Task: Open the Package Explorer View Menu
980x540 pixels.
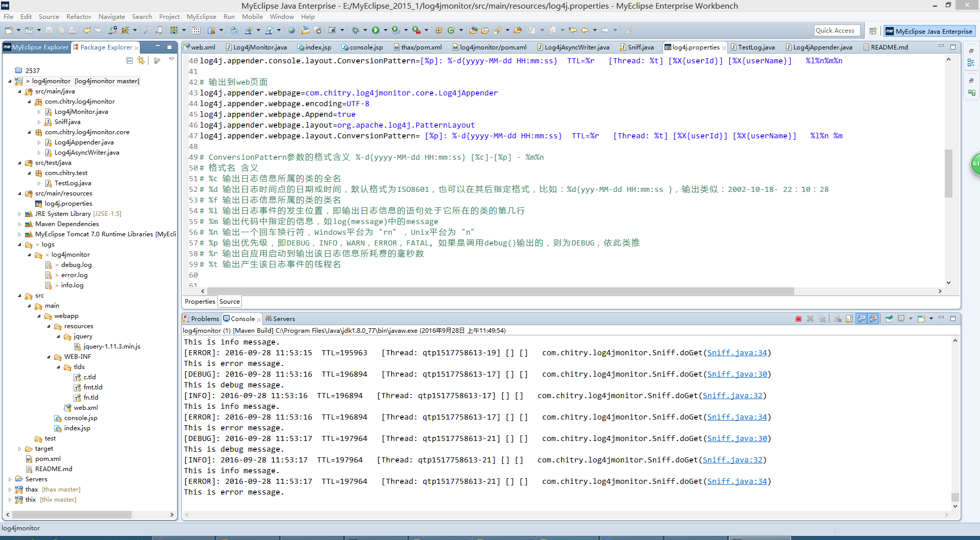Action: pos(171,60)
